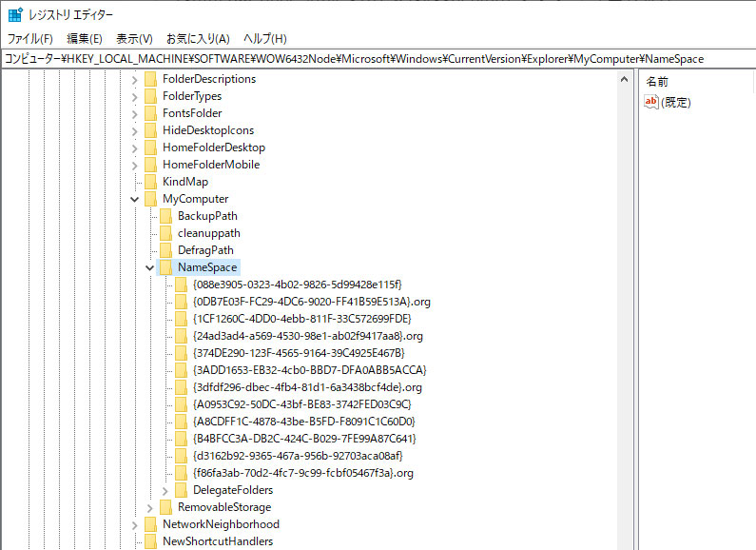Viewport: 756px width, 550px height.
Task: Select the KindMap key
Action: pos(185,182)
